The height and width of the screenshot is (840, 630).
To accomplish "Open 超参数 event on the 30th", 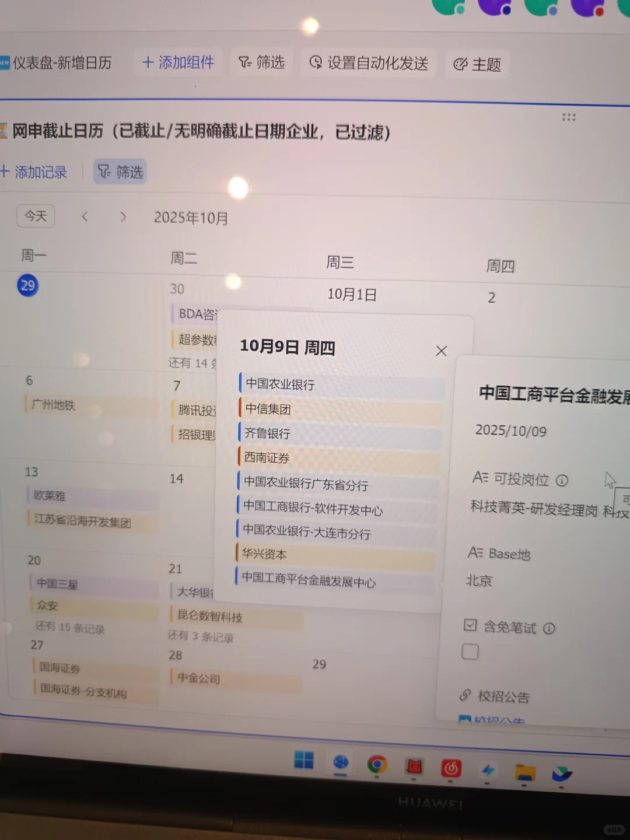I will [195, 339].
